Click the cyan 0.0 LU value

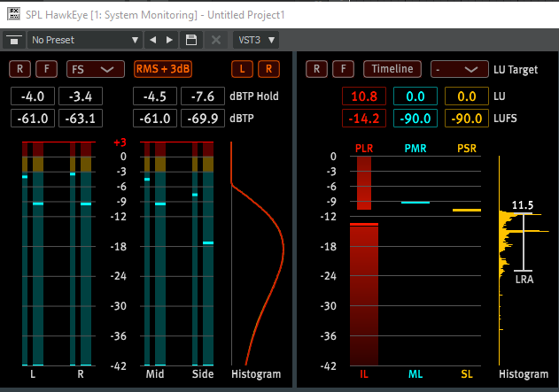click(415, 96)
